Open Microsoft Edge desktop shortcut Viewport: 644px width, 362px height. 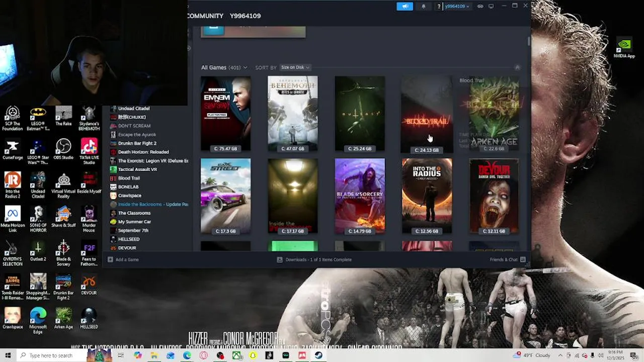(38, 321)
